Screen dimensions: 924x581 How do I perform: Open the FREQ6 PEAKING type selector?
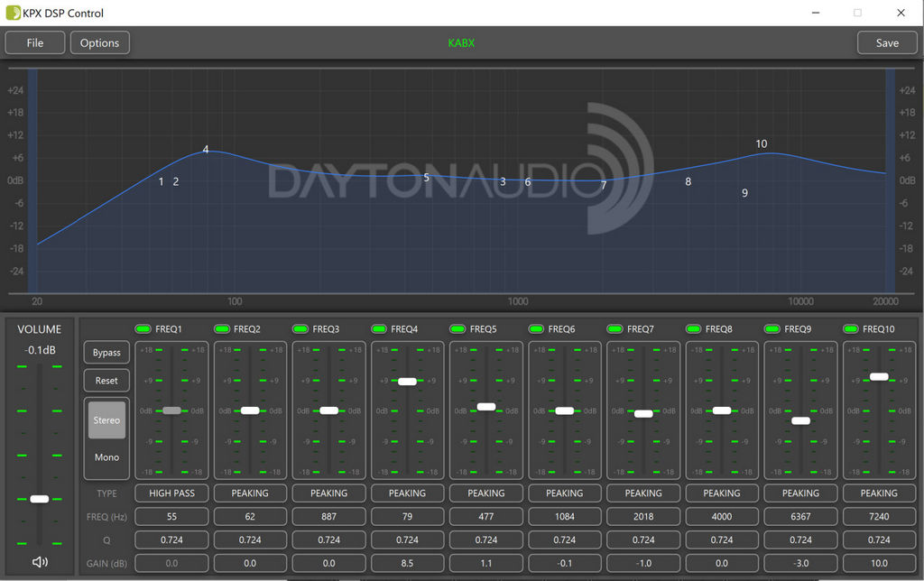point(565,493)
